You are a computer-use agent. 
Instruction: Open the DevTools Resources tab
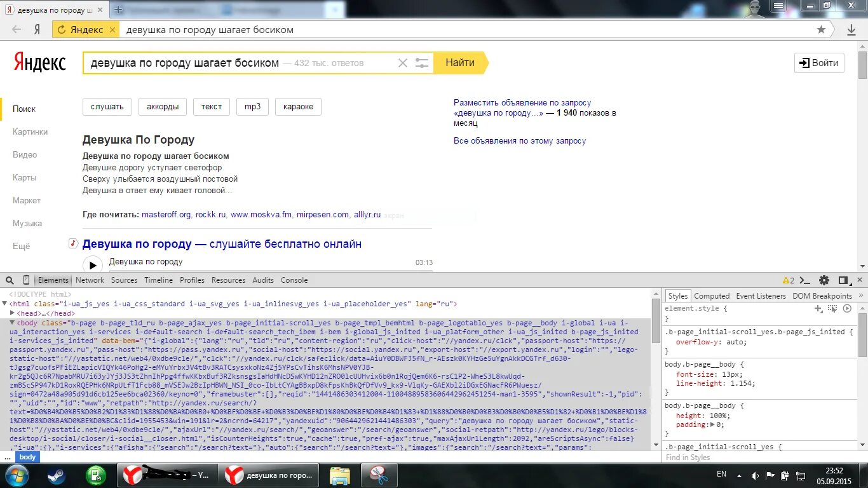(228, 280)
